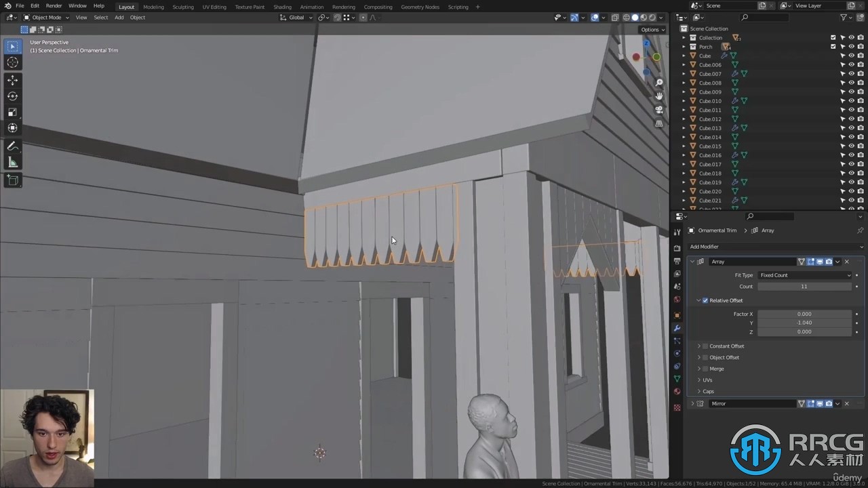Screen dimensions: 868x488
Task: Switch to solid viewport shading
Action: pos(635,17)
